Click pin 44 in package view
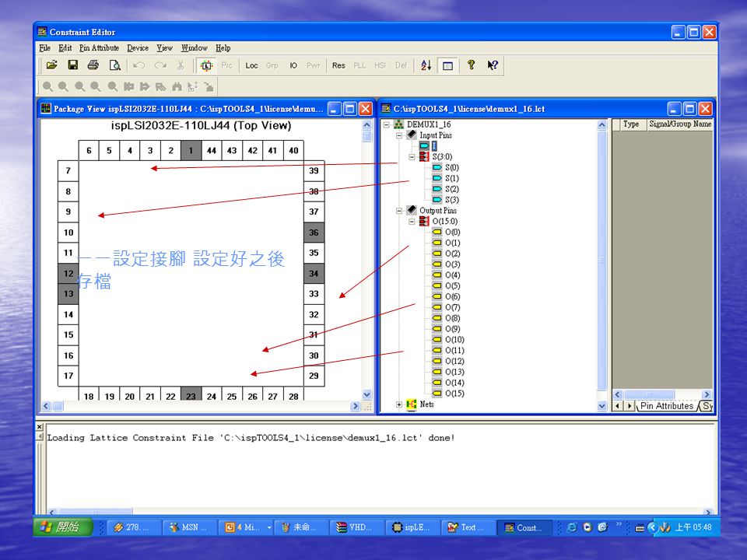Screen dimensions: 747x560 click(212, 150)
